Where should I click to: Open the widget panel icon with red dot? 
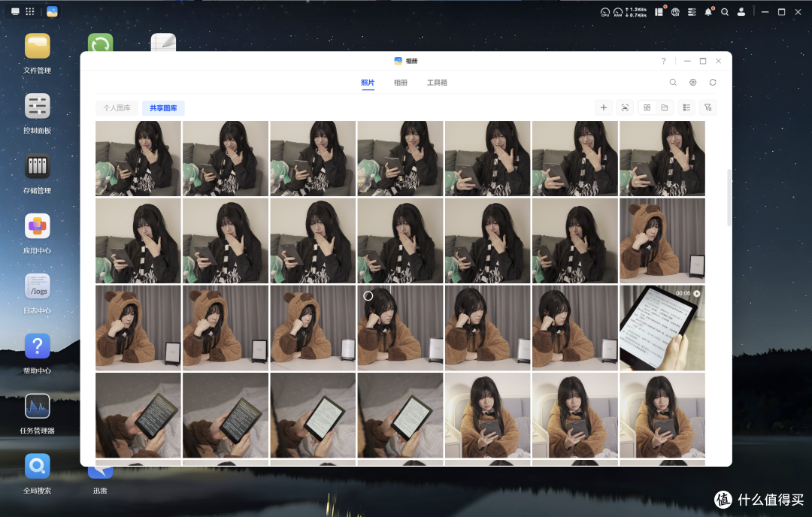point(659,11)
